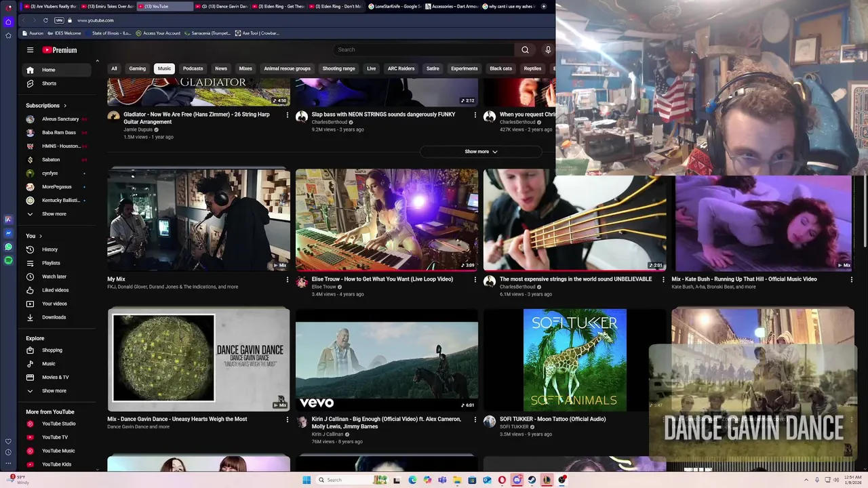The image size is (868, 488).
Task: Reload the page in the browser toolbar
Action: [45, 20]
